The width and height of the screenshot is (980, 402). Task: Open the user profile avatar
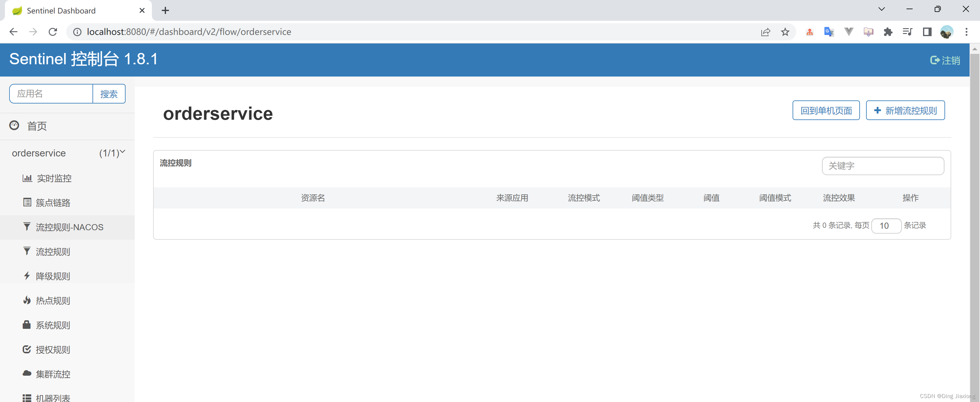pyautogui.click(x=947, y=32)
